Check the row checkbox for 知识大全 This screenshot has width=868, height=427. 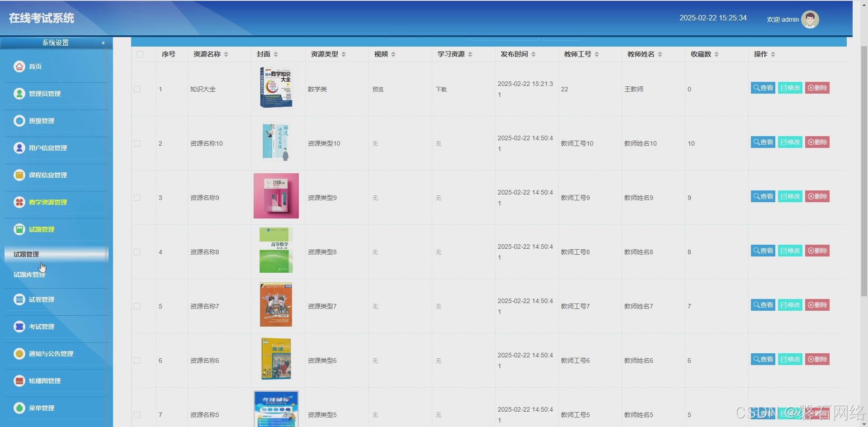(x=137, y=89)
